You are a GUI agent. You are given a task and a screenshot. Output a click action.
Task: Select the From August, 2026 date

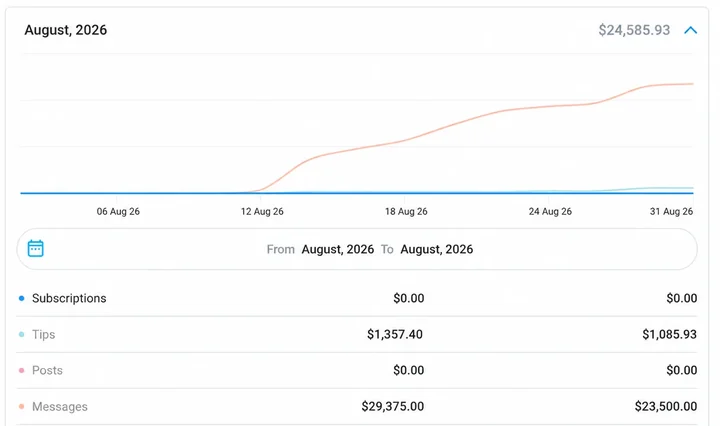(338, 249)
